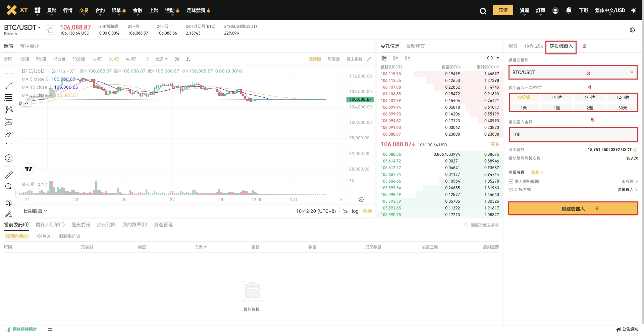
Task: Open the ruler measure tool
Action: (9, 174)
